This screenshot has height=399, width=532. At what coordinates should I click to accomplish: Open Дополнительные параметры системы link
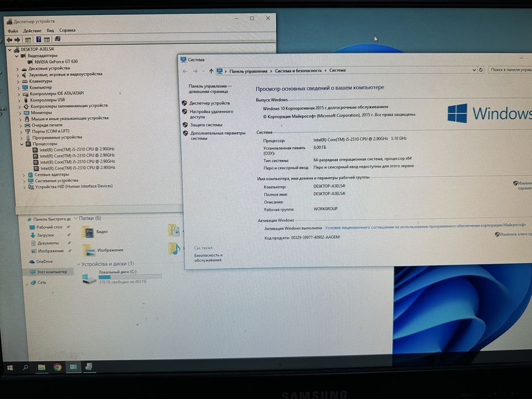(x=217, y=136)
